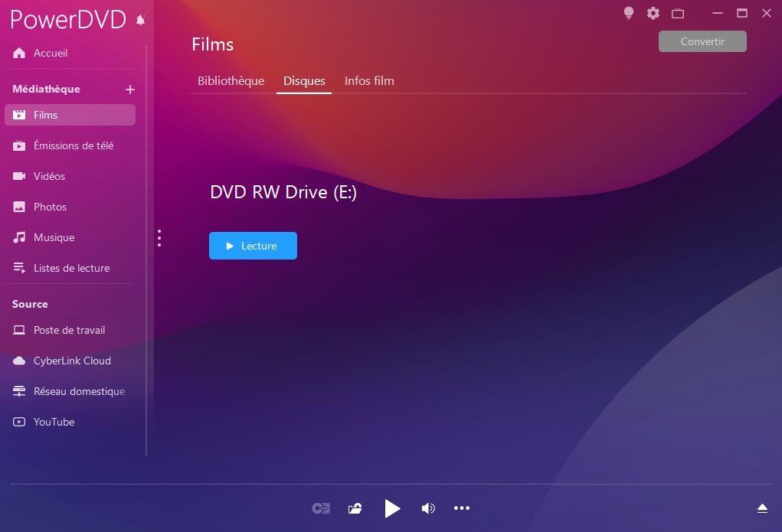Open the Infos film tab
The height and width of the screenshot is (532, 782).
[369, 80]
